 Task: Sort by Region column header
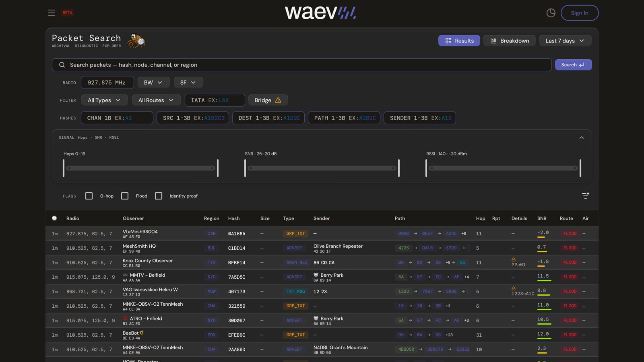(x=212, y=218)
